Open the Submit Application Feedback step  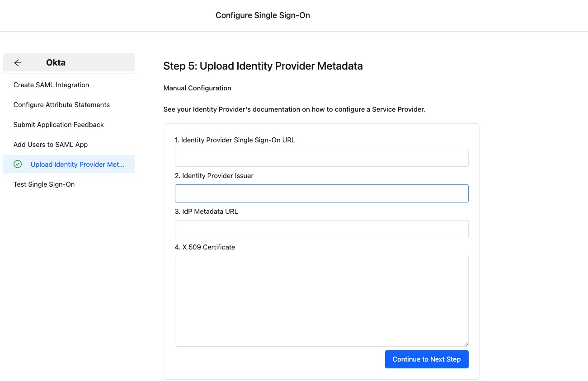click(x=58, y=124)
